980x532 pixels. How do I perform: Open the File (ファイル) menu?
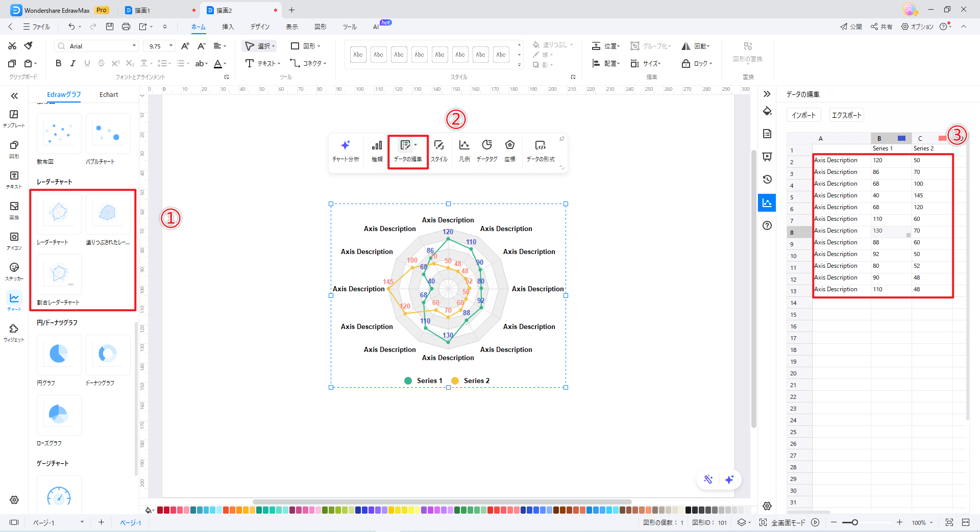point(37,27)
